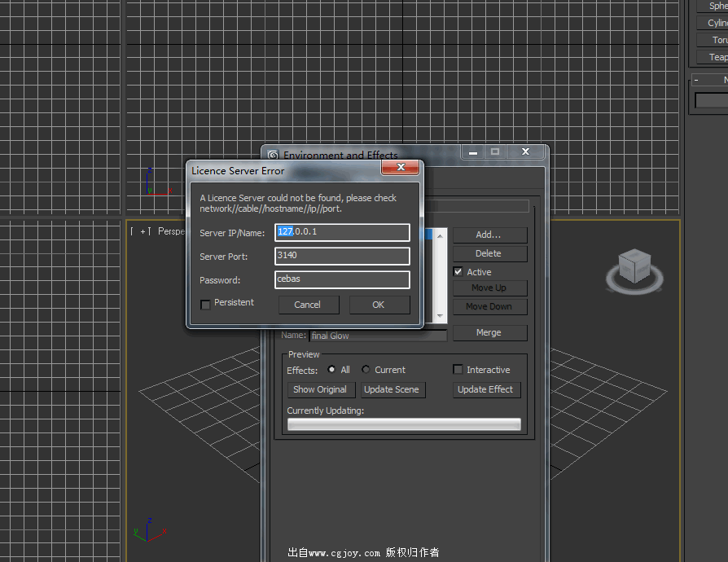
Task: Enable the Interactive preview checkbox
Action: coord(458,369)
